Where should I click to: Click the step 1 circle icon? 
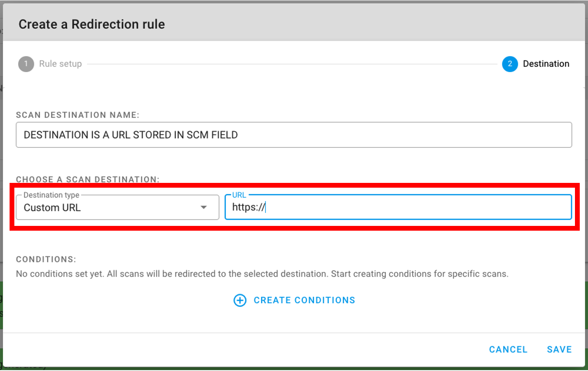(x=26, y=64)
